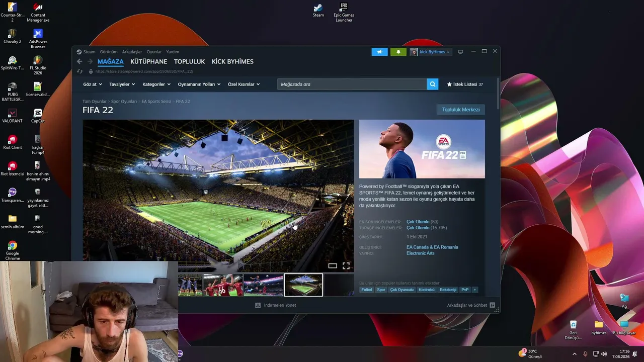The height and width of the screenshot is (362, 644).
Task: Select the red jersey number 66 thumbnail
Action: click(223, 285)
